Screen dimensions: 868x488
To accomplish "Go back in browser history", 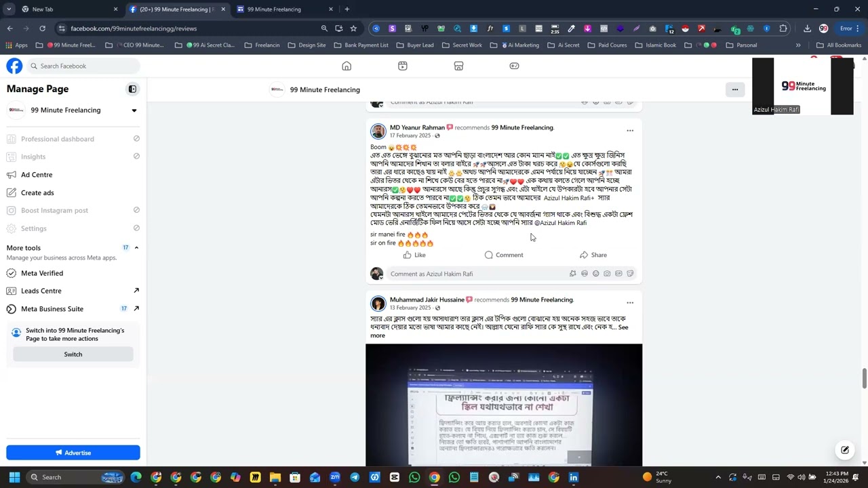I will point(9,28).
